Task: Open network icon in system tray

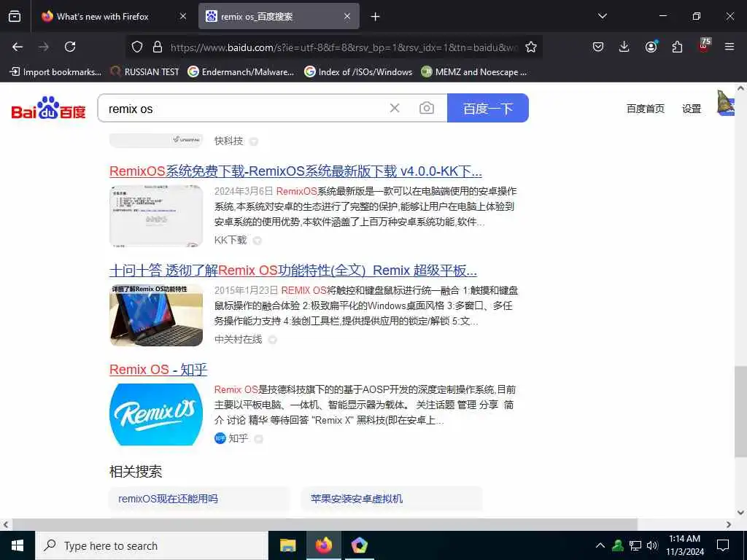Action: pyautogui.click(x=635, y=545)
